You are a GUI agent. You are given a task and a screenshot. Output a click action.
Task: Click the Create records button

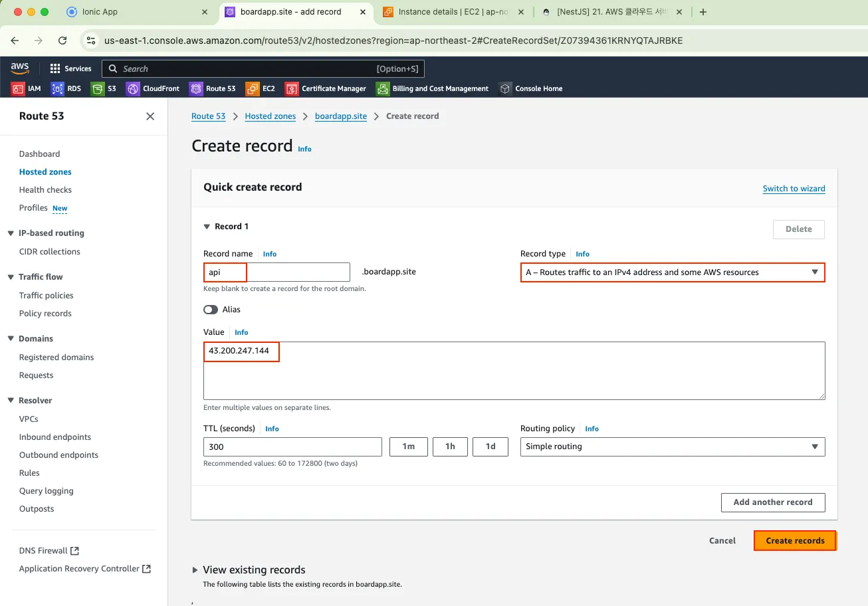795,541
